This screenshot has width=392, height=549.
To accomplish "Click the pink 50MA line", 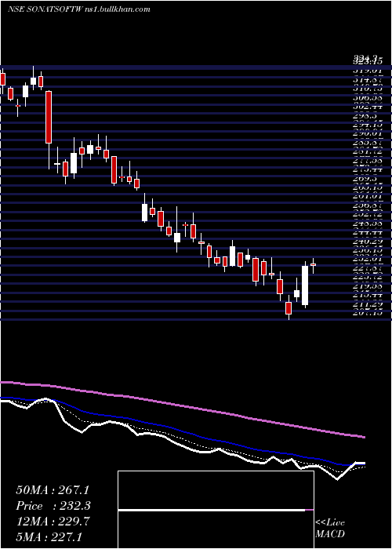I will pos(182,405).
